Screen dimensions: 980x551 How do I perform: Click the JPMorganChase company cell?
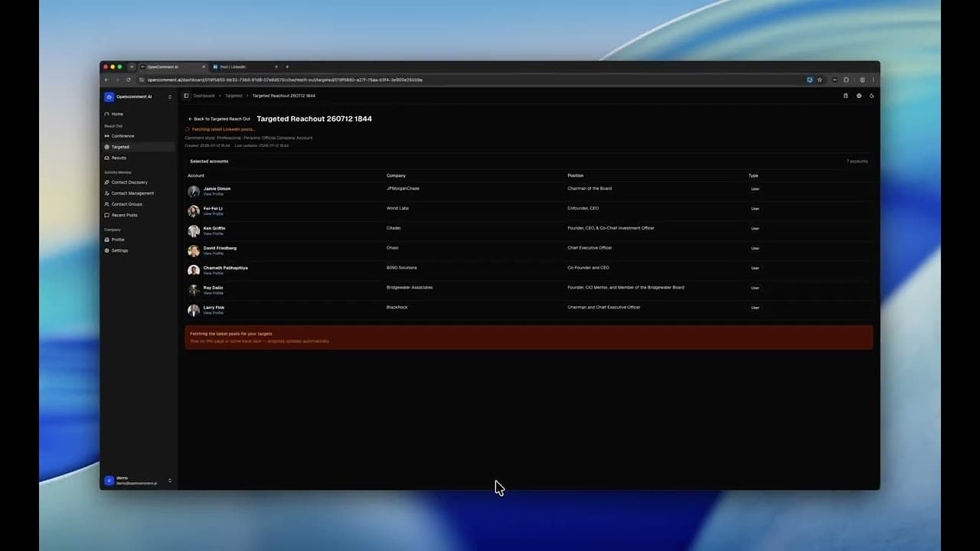[x=403, y=188]
